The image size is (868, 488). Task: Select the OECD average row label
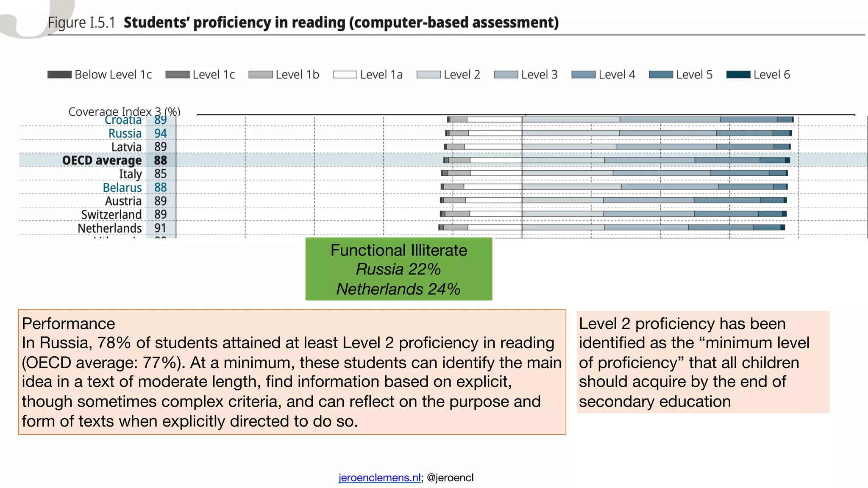click(x=102, y=161)
